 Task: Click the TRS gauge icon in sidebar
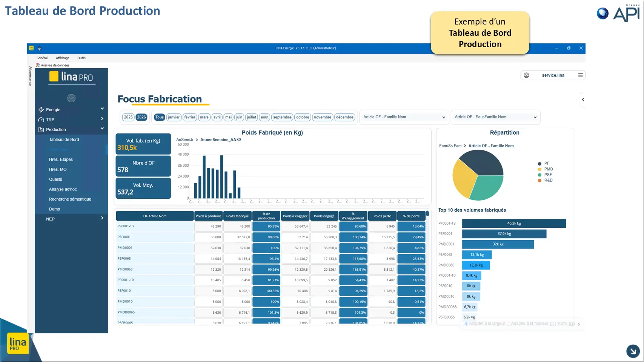[x=41, y=120]
